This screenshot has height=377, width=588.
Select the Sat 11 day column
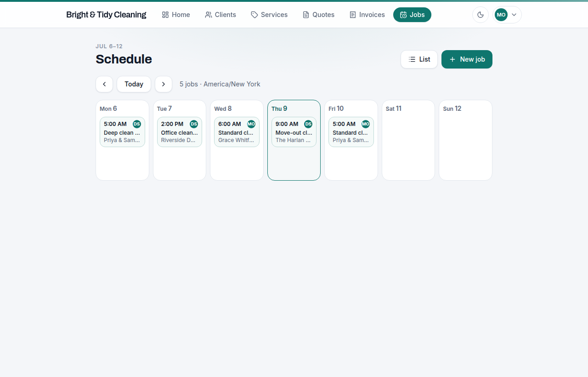coord(408,140)
